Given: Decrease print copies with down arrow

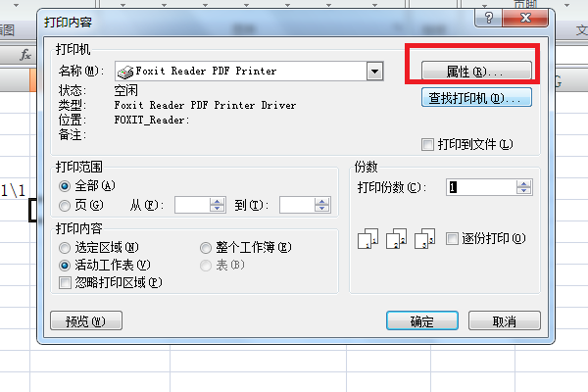Looking at the screenshot, I should pos(524,190).
